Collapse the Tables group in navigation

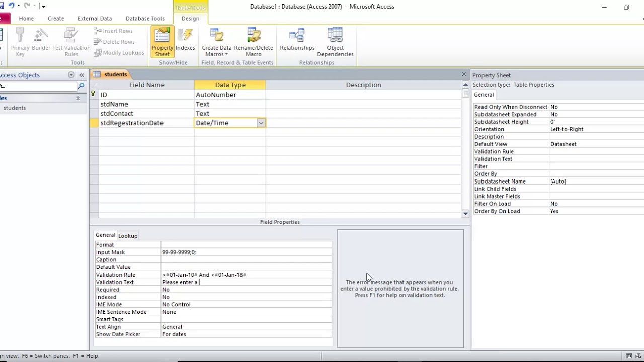pos(78,98)
